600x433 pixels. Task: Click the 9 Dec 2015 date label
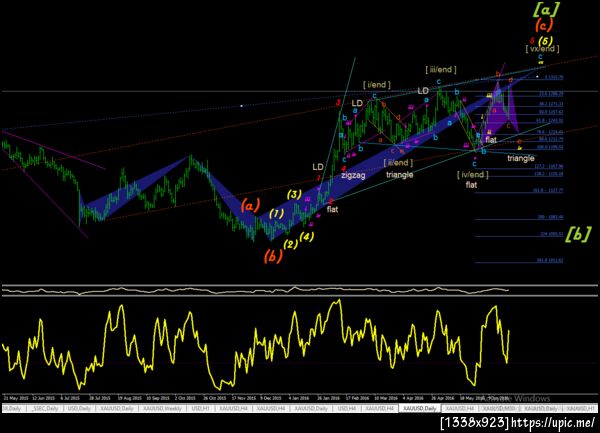point(271,398)
